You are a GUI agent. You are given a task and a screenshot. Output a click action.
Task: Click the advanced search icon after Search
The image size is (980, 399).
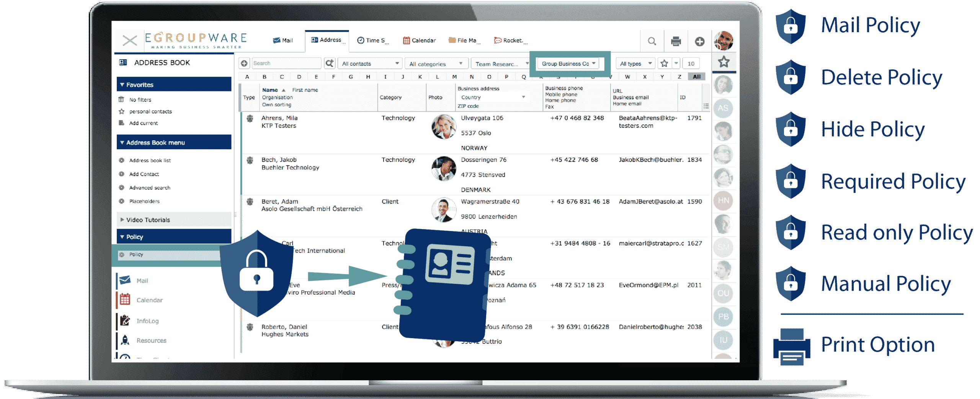329,64
